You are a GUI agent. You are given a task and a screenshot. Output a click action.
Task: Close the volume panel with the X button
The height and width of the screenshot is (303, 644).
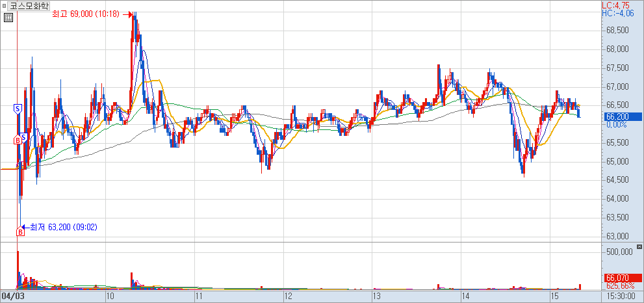tap(639, 246)
